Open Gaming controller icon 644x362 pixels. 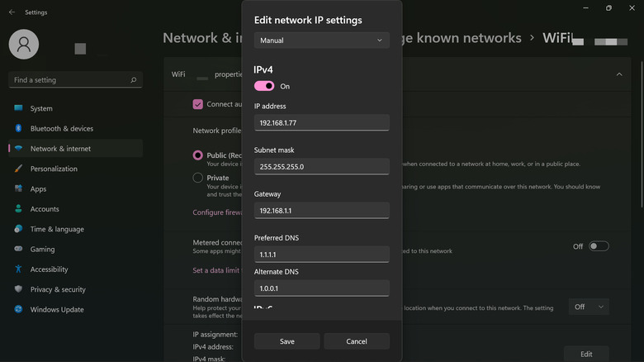[x=18, y=250]
